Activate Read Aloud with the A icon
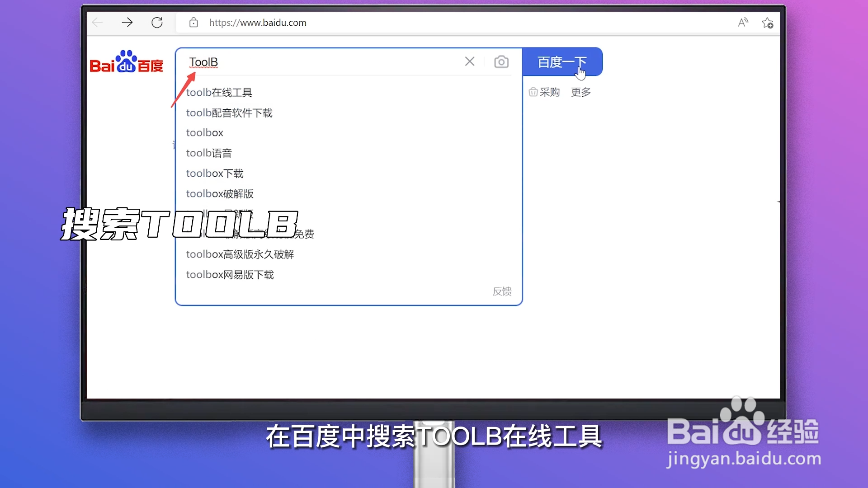 [x=743, y=22]
